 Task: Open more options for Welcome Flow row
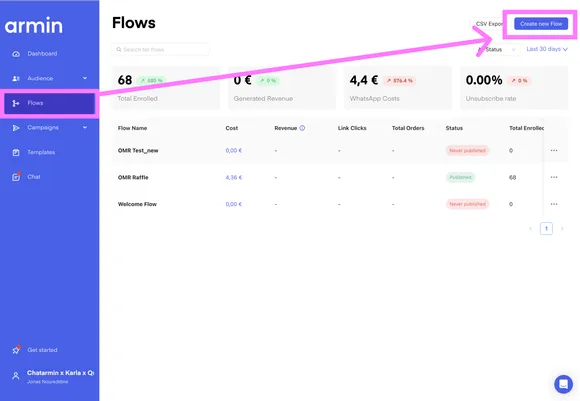[554, 204]
